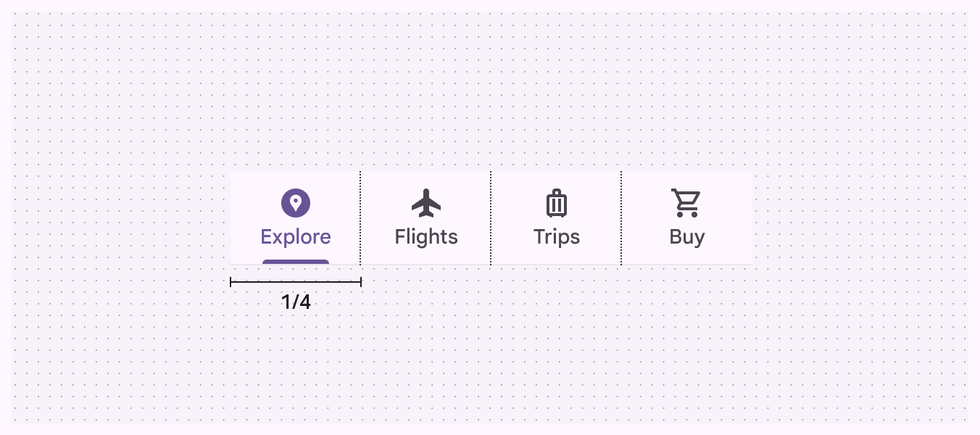Viewport: 980px width, 435px height.
Task: Click the "Flights" text label
Action: click(426, 237)
